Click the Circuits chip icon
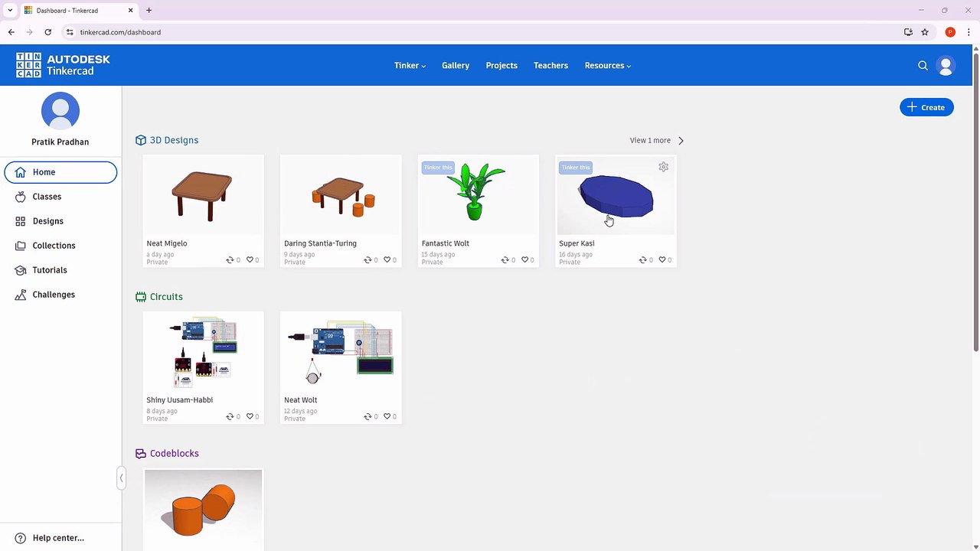This screenshot has width=980, height=551. coord(141,297)
